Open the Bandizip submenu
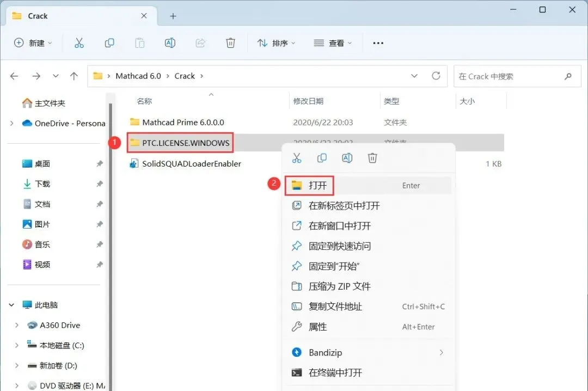 [368, 353]
